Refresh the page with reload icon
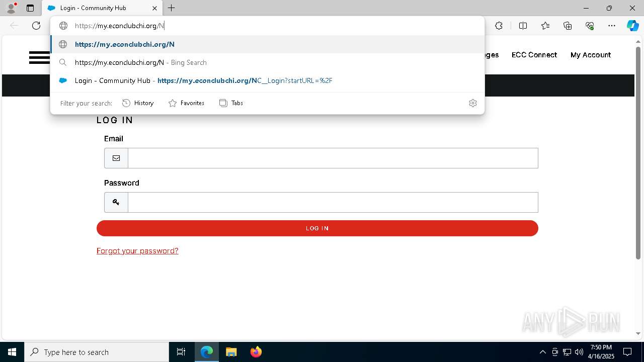644x362 pixels. [36, 26]
